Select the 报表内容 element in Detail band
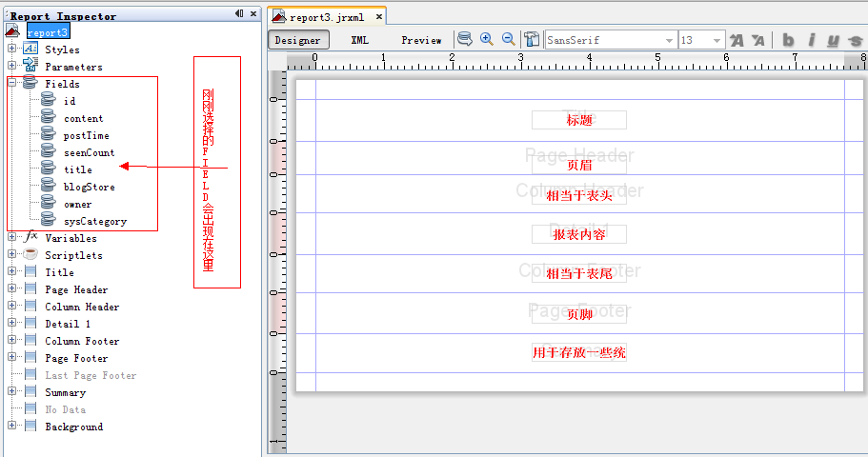868x457 pixels. pos(579,234)
